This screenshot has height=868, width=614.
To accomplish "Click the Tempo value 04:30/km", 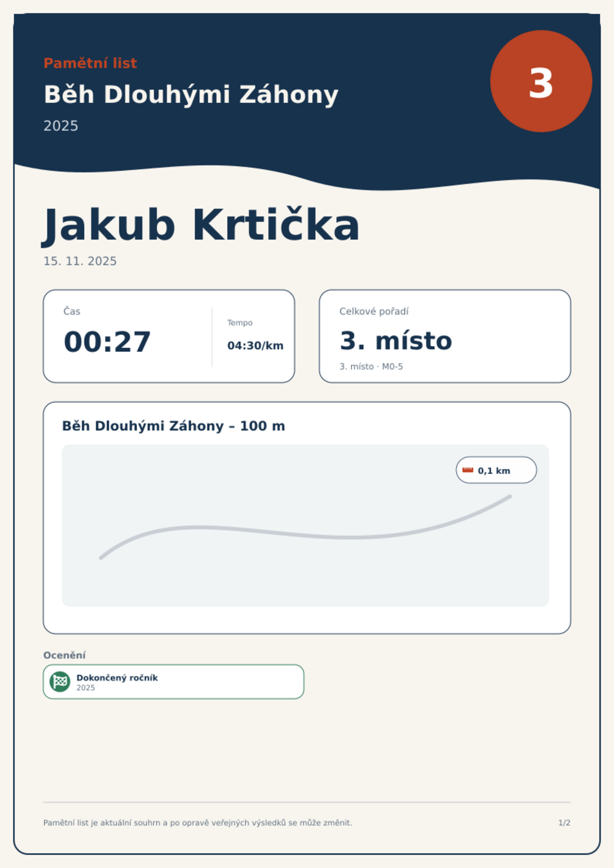I will (x=255, y=345).
